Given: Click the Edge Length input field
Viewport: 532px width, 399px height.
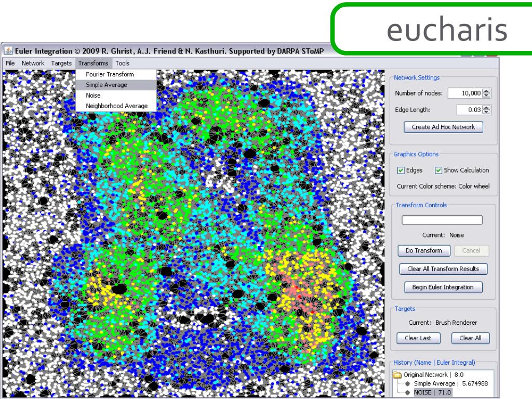Looking at the screenshot, I should coord(470,110).
